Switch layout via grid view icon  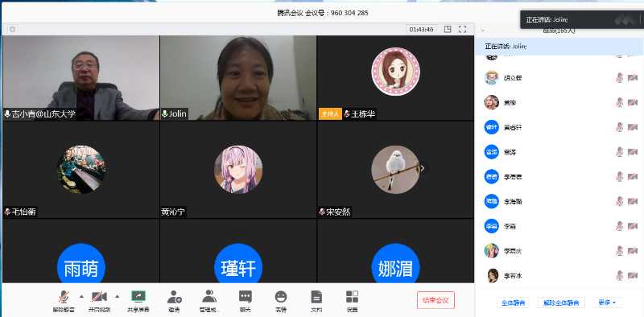point(448,29)
